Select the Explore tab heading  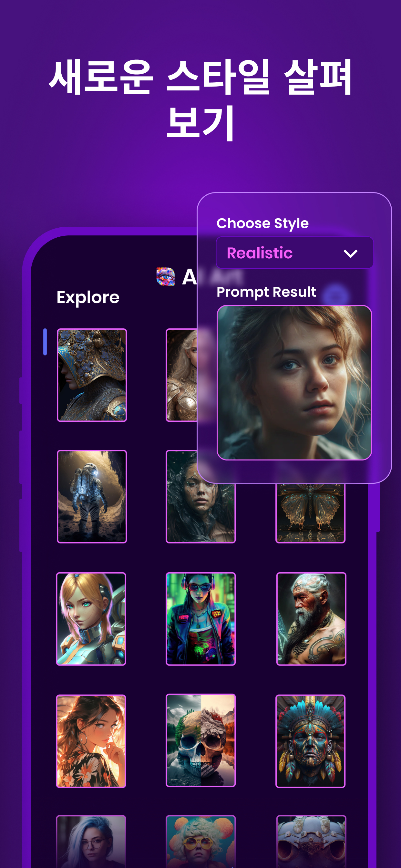click(x=88, y=298)
